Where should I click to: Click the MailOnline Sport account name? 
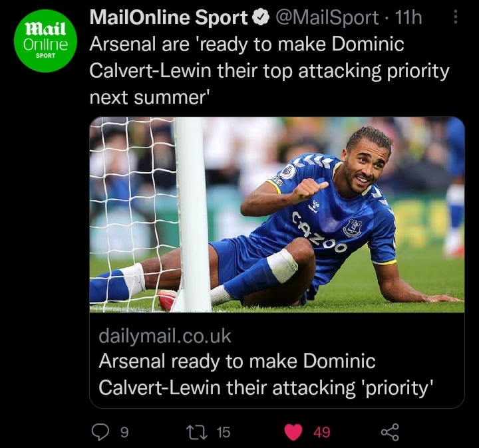click(168, 17)
